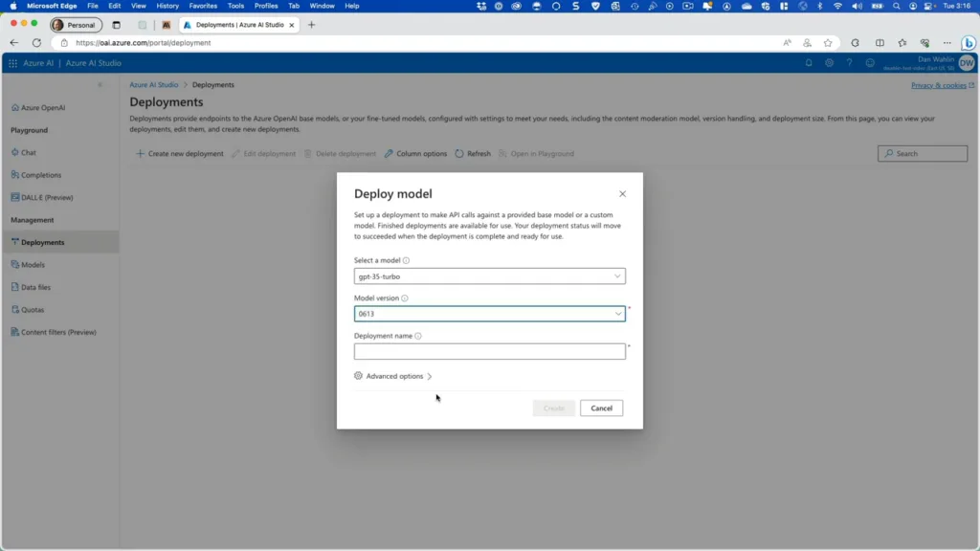Open the Privacy & cookies link

coord(939,85)
